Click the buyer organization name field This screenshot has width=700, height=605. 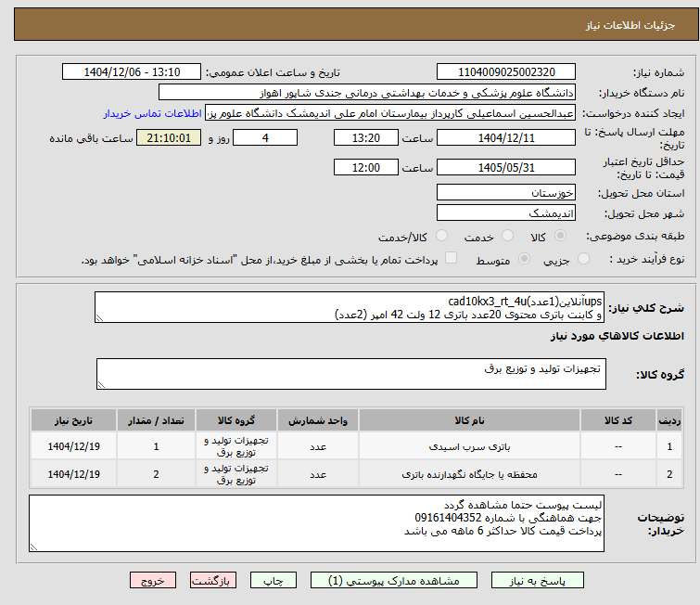(x=367, y=93)
